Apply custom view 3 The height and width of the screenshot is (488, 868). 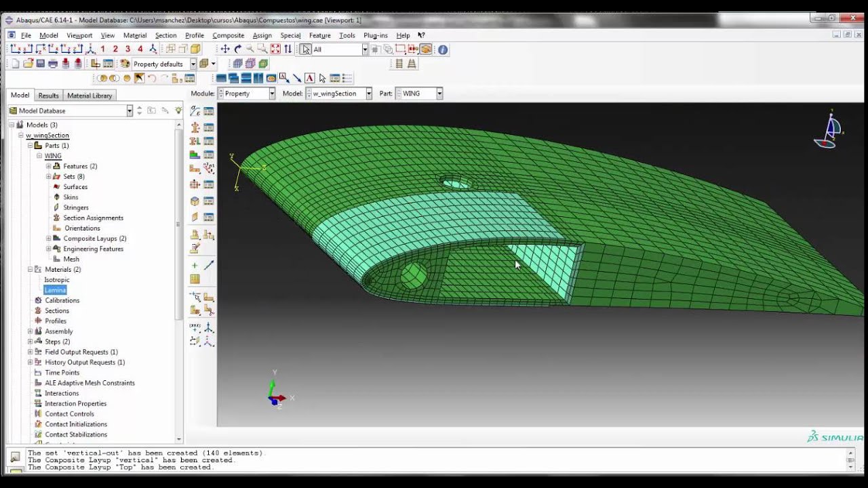pos(127,49)
